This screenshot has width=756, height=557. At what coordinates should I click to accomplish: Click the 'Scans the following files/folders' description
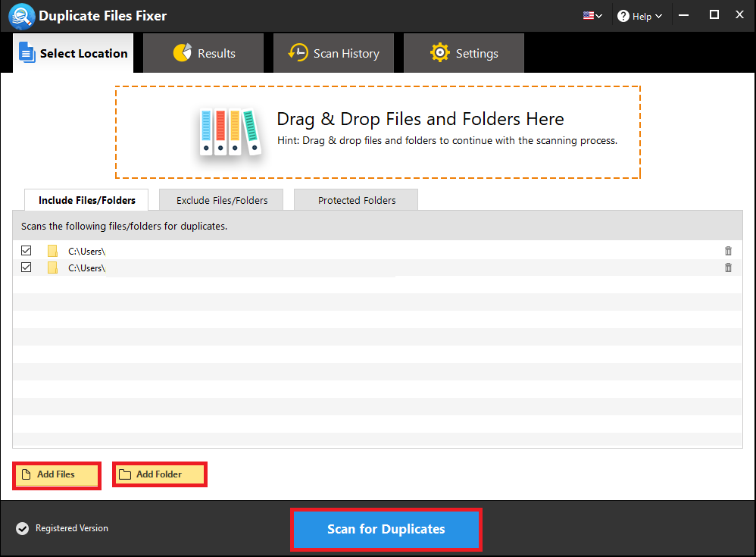124,226
